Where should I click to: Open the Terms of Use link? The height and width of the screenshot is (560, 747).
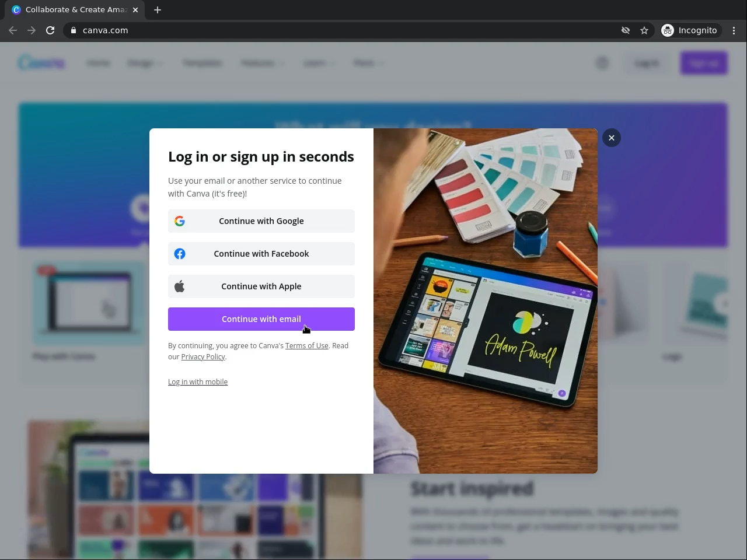coord(307,346)
